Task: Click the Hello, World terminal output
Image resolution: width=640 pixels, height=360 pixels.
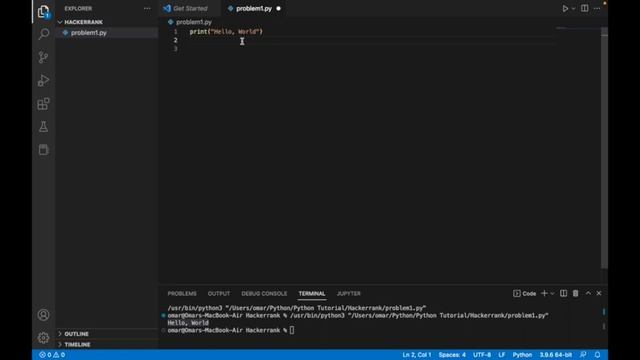Action: (188, 323)
